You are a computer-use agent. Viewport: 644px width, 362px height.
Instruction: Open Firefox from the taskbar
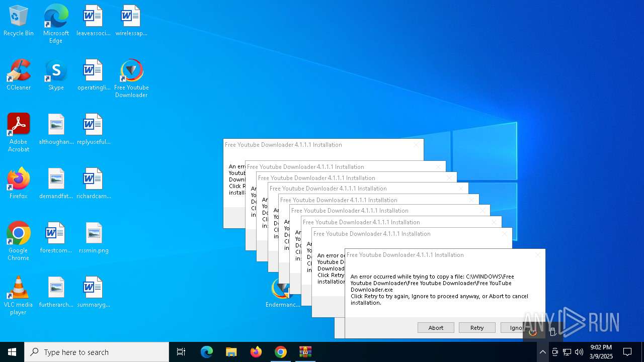[x=256, y=352]
